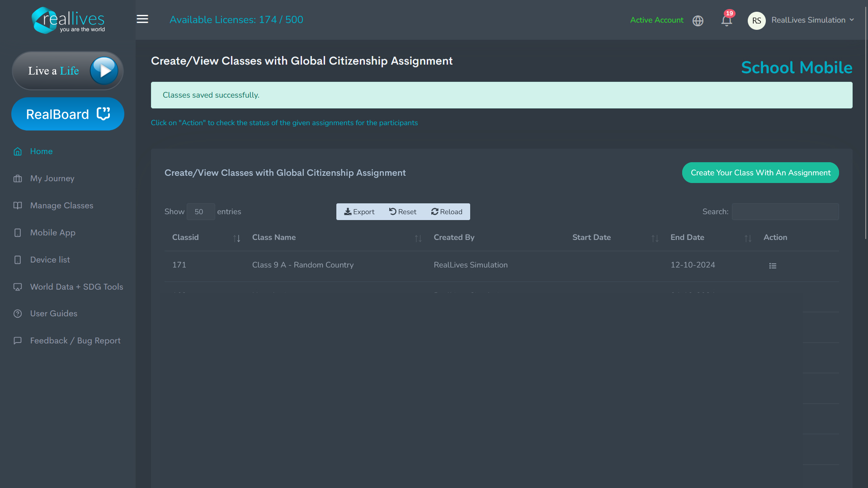Focus the Search input field

click(785, 211)
